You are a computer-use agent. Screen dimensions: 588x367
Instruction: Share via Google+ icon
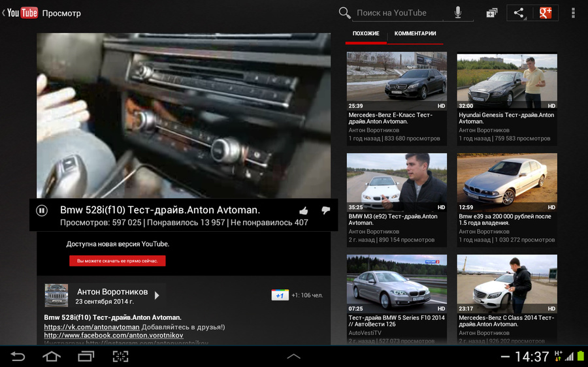coord(546,13)
